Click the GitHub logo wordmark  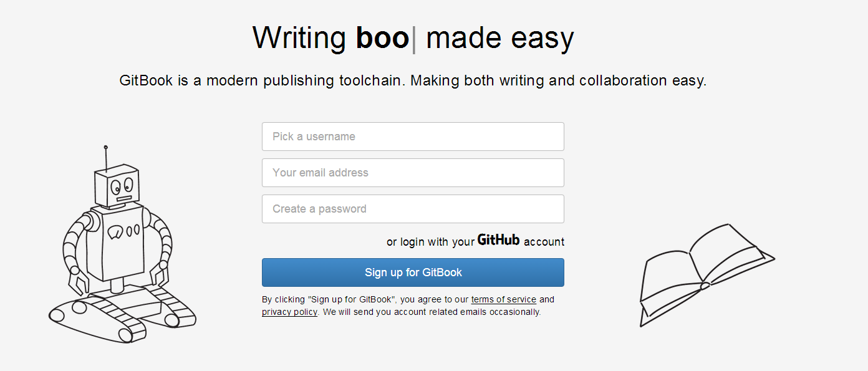498,240
